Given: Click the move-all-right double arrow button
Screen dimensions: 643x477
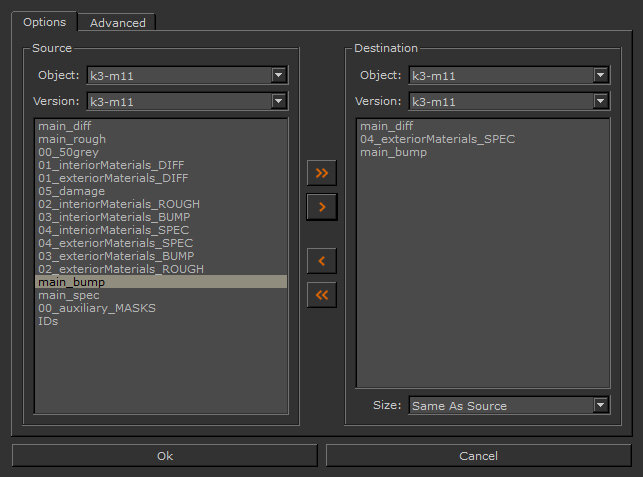Looking at the screenshot, I should tap(321, 173).
